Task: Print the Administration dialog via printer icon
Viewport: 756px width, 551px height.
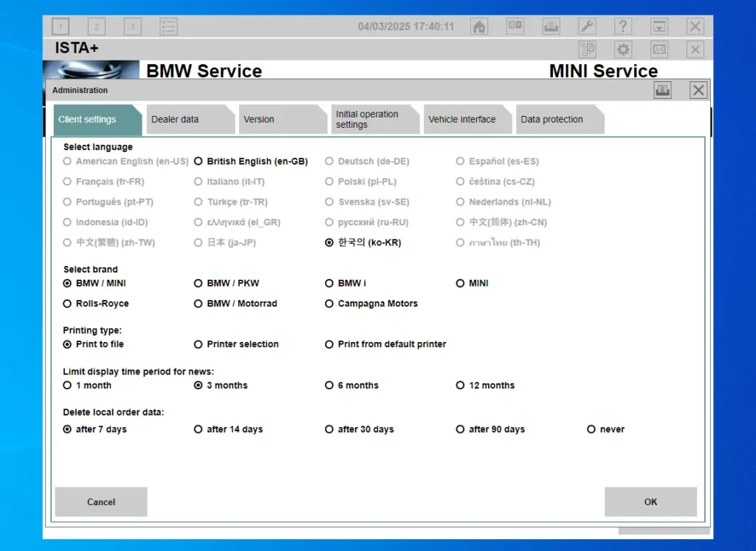Action: [x=662, y=90]
